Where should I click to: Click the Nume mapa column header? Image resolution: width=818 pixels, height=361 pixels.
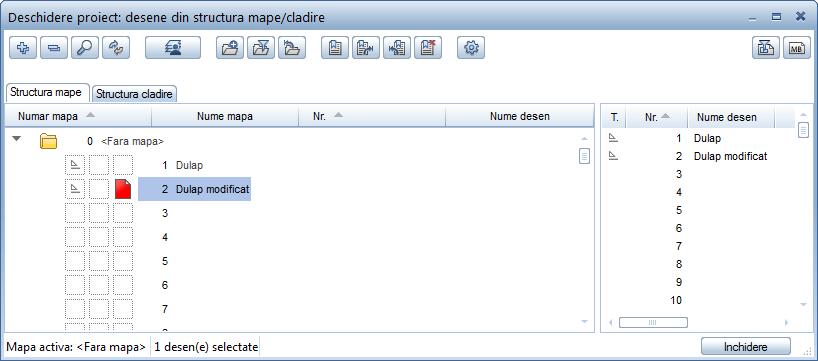[x=225, y=116]
